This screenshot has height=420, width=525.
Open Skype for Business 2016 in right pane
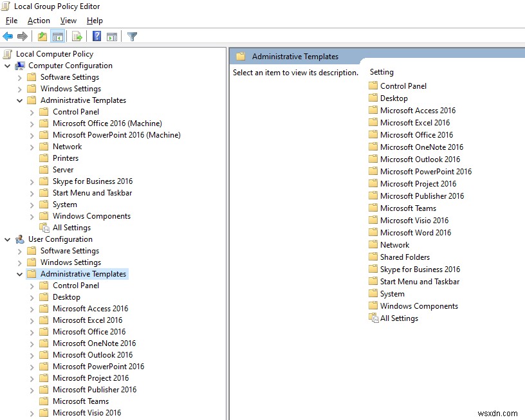tap(420, 269)
